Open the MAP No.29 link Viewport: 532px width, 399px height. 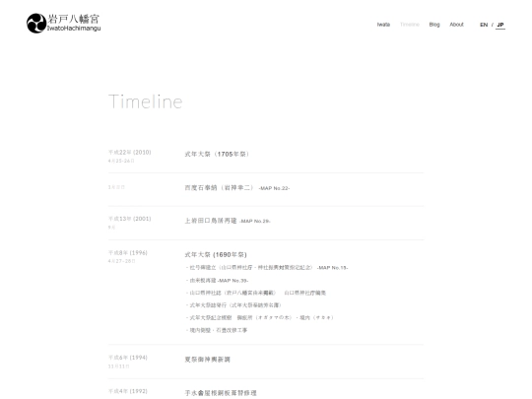[255, 222]
